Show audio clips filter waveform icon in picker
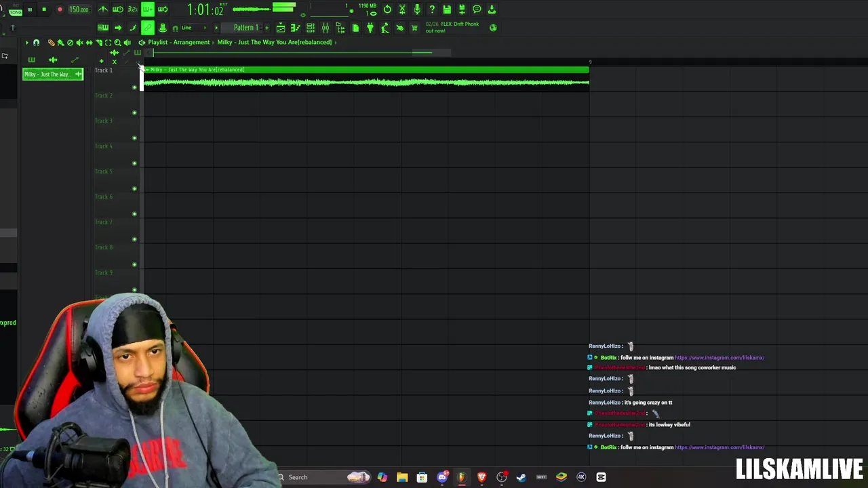 click(53, 60)
